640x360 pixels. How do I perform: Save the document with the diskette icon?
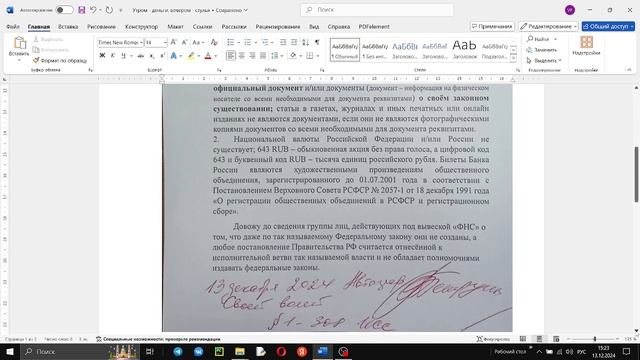point(82,10)
